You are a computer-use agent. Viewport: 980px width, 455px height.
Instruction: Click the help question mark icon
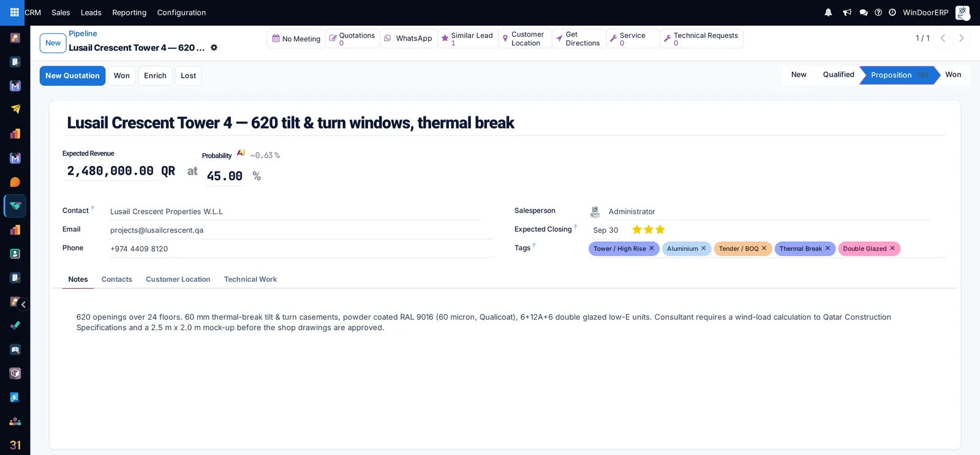tap(878, 12)
